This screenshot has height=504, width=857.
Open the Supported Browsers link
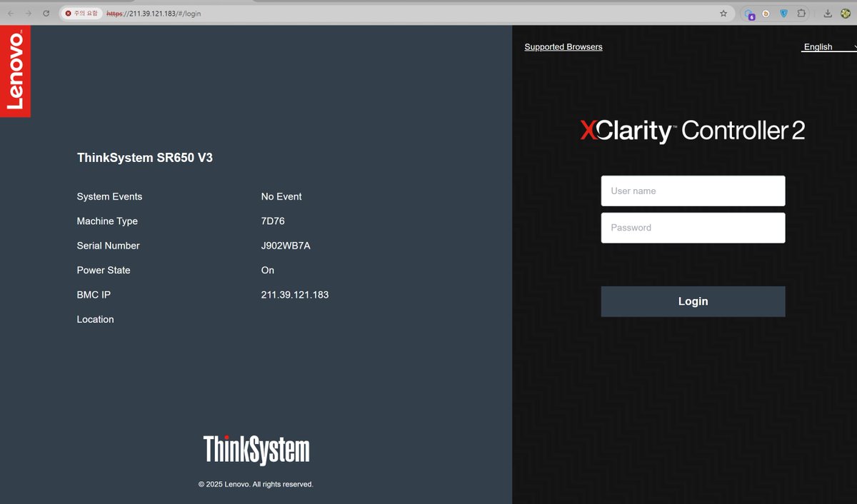tap(563, 47)
